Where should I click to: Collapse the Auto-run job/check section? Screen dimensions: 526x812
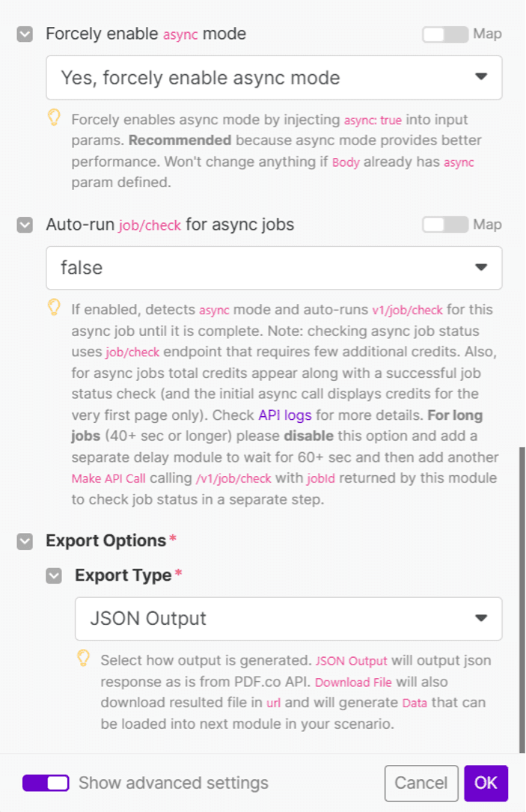click(25, 225)
